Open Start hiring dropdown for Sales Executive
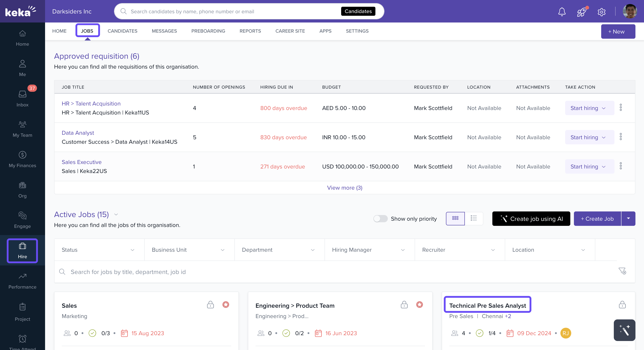The height and width of the screenshot is (350, 644). coord(589,166)
